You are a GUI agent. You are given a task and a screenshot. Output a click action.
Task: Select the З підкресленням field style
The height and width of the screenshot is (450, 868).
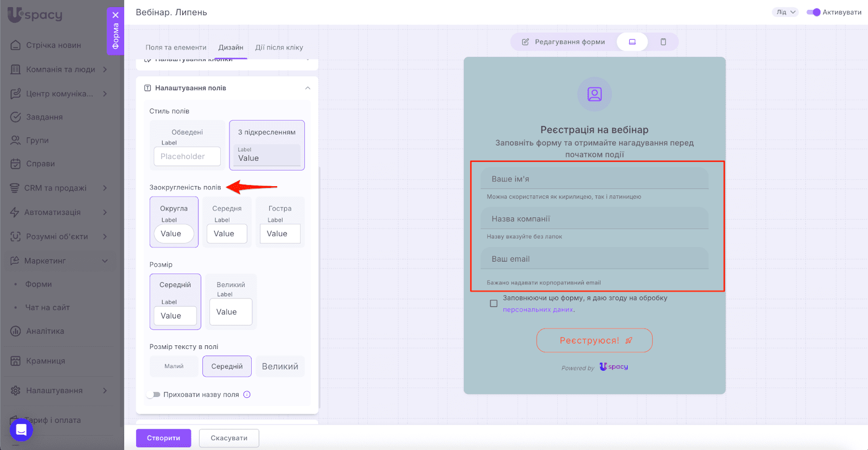[267, 145]
